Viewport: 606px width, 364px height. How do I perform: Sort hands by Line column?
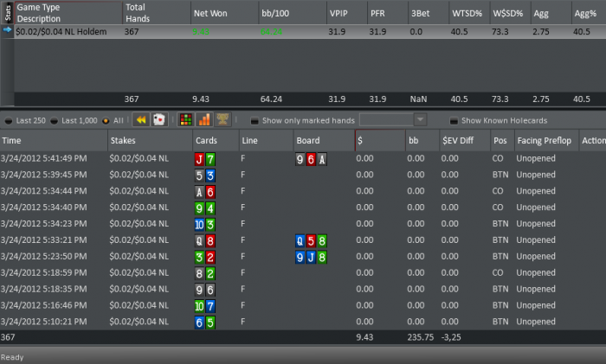point(267,141)
